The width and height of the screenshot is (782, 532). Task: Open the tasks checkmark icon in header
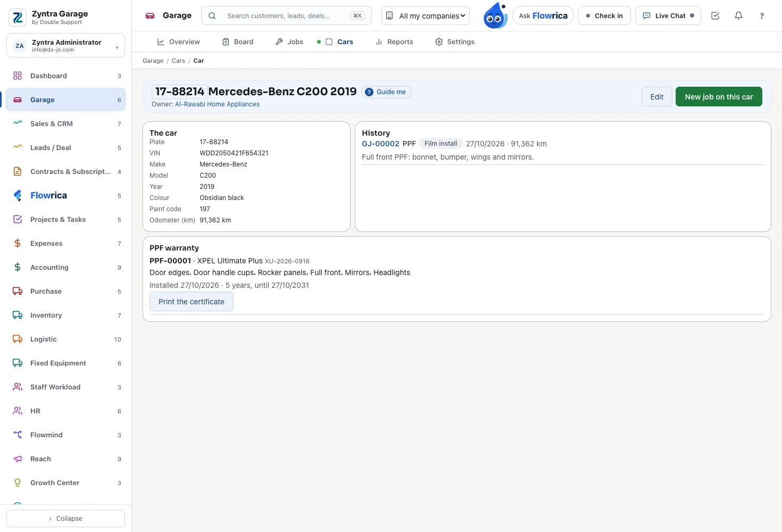click(x=715, y=16)
